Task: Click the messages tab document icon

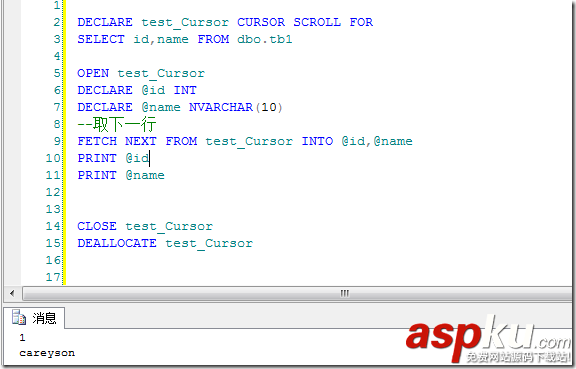Action: (x=19, y=318)
